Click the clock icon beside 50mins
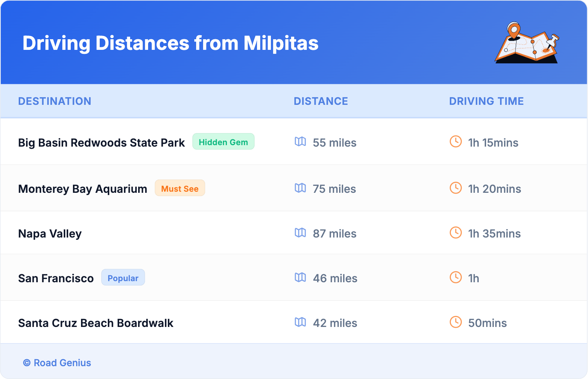This screenshot has height=379, width=588. click(456, 322)
